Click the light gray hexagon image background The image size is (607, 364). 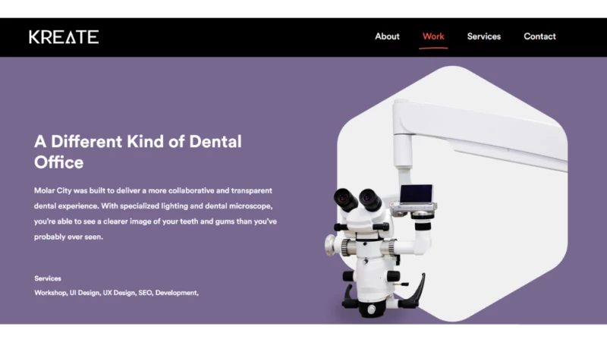503,232
